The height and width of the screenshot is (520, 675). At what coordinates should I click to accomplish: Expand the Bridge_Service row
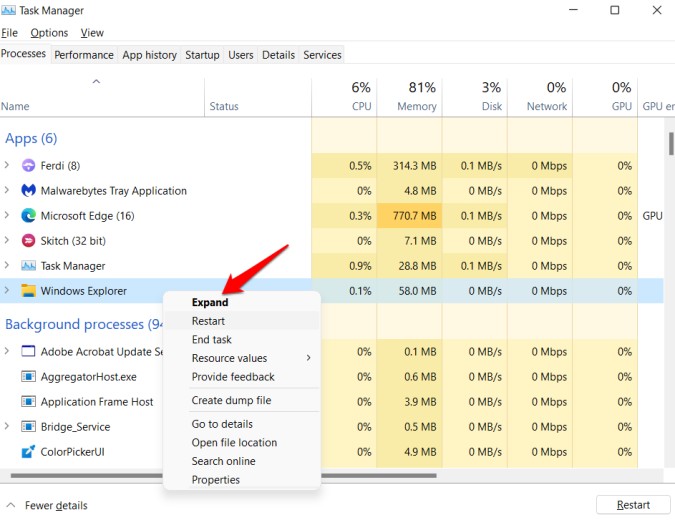point(6,426)
